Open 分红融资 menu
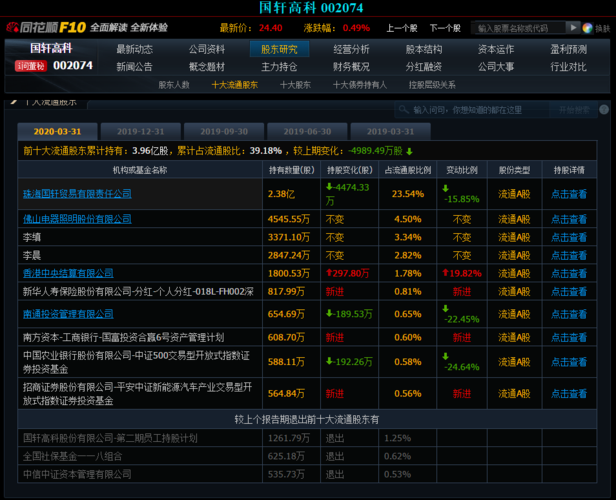The image size is (616, 500). (x=424, y=67)
